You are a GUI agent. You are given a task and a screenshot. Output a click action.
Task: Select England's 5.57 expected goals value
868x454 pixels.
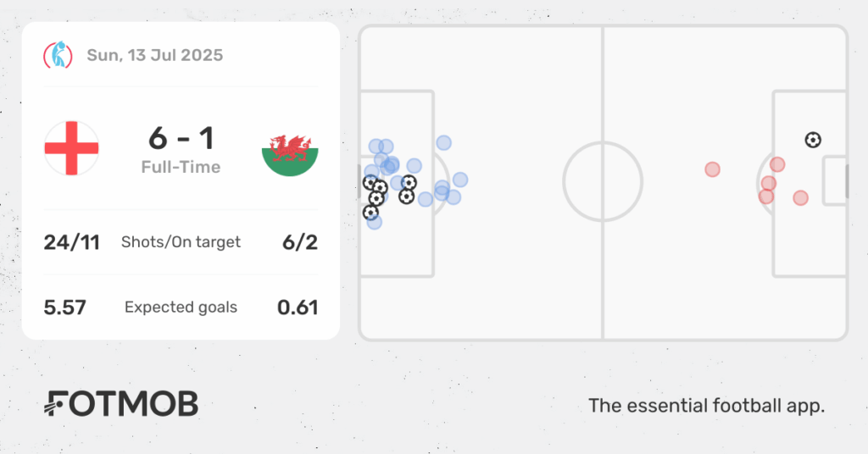pyautogui.click(x=64, y=307)
